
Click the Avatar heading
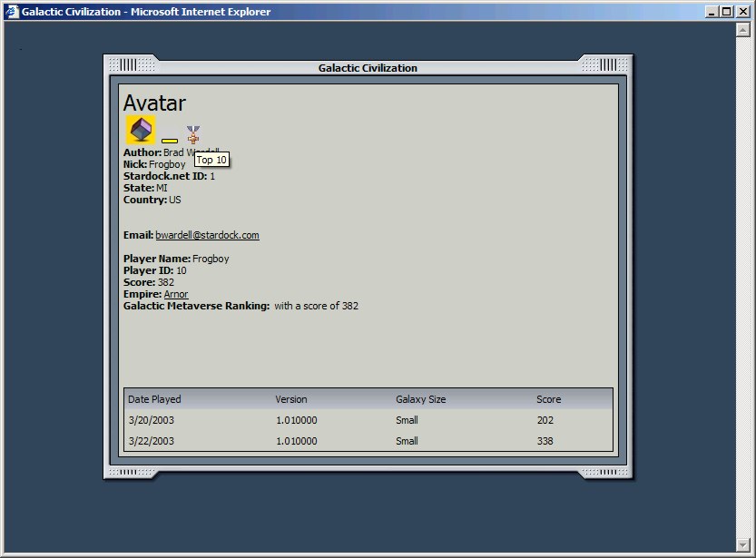point(154,103)
